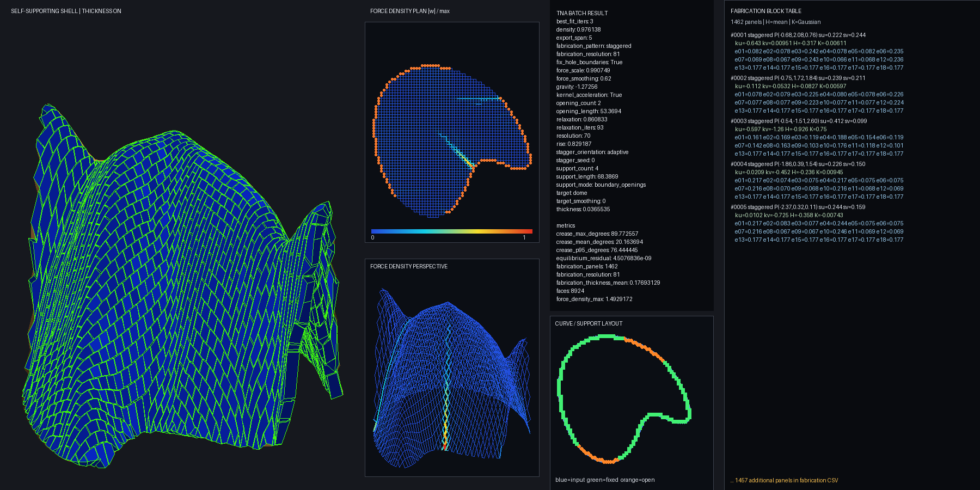Image resolution: width=980 pixels, height=490 pixels.
Task: Click the FORCE DENSITY PLAN heading
Action: 410,11
